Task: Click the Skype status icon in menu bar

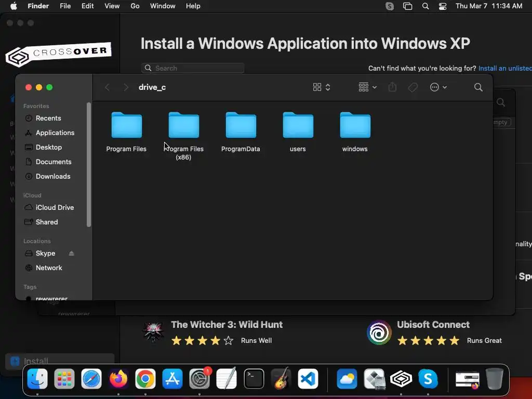Action: point(390,6)
